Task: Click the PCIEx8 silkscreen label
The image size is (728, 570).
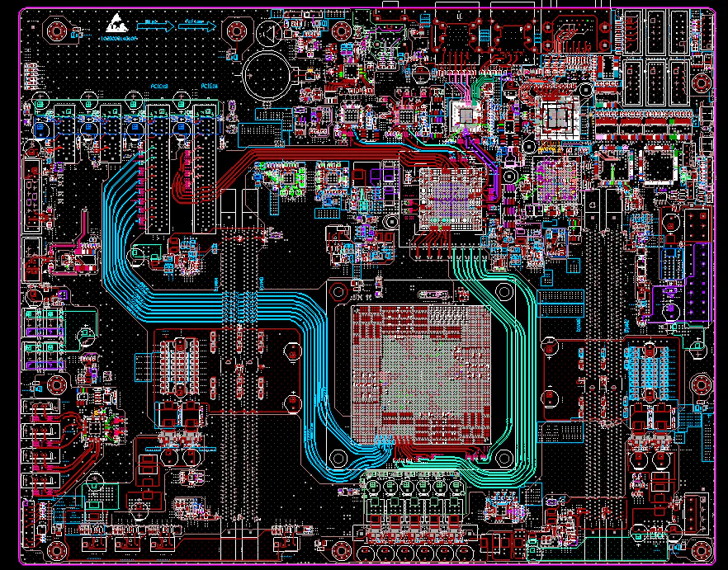Action: click(x=160, y=87)
